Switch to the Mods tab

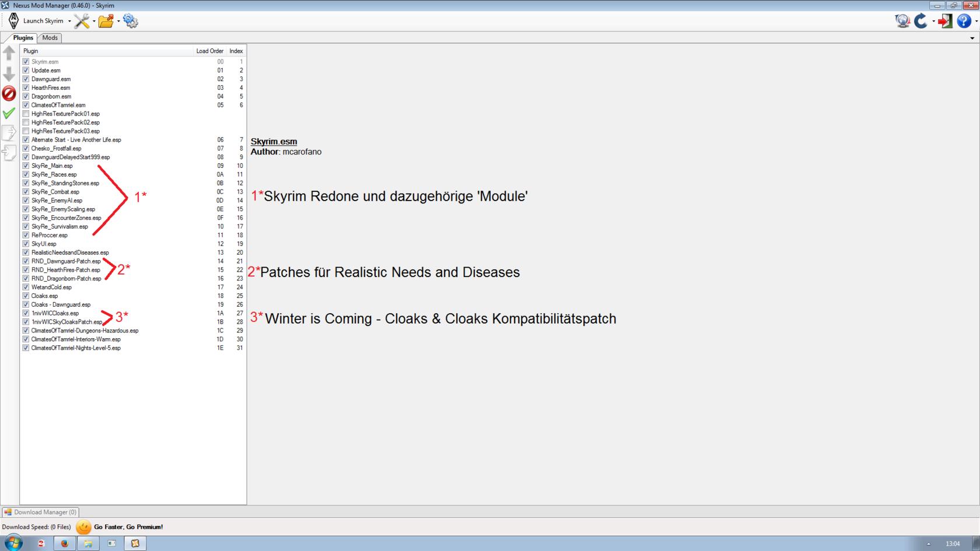pyautogui.click(x=50, y=38)
